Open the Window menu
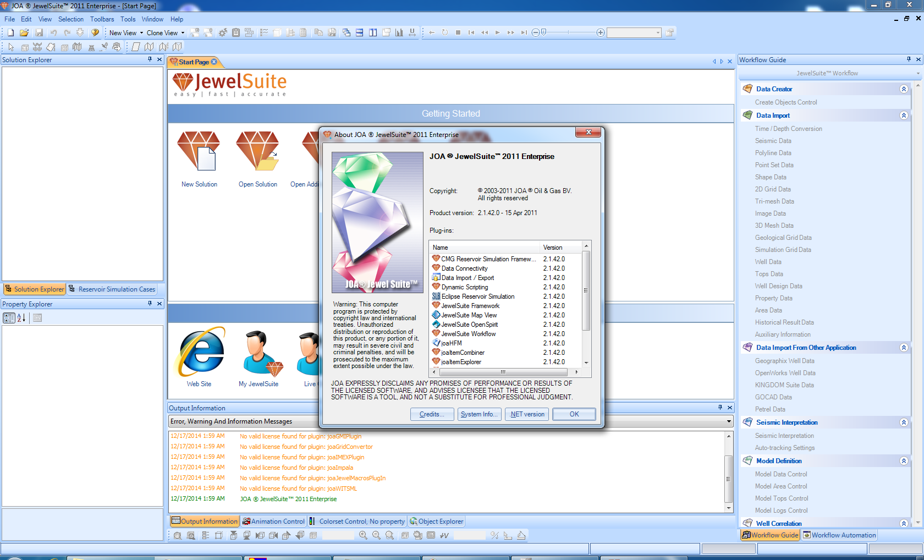Image resolution: width=924 pixels, height=560 pixels. (x=152, y=19)
